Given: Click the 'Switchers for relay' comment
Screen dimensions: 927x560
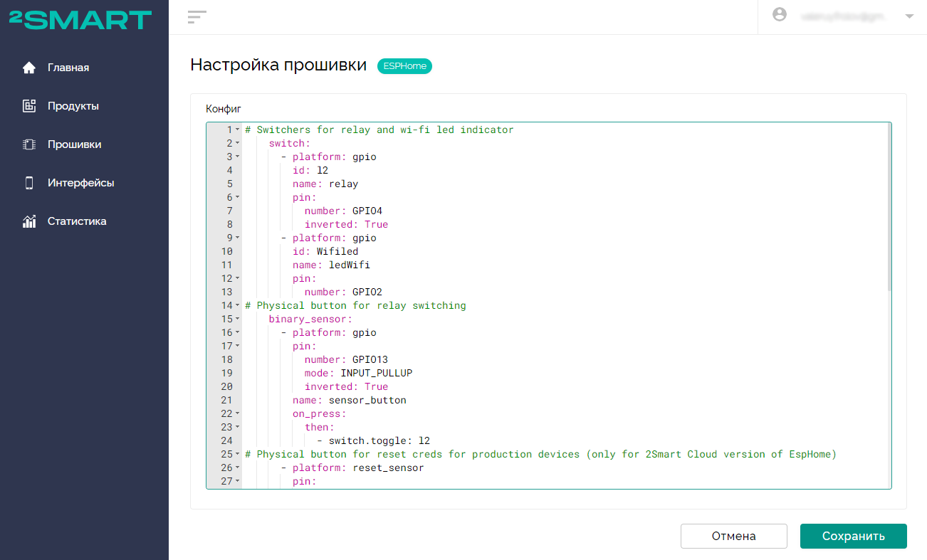Looking at the screenshot, I should 379,130.
